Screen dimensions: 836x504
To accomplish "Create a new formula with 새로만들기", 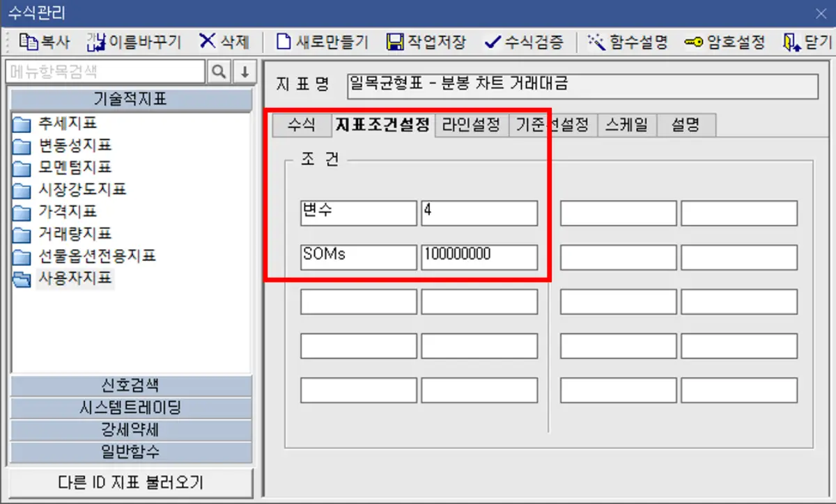I will (x=320, y=42).
